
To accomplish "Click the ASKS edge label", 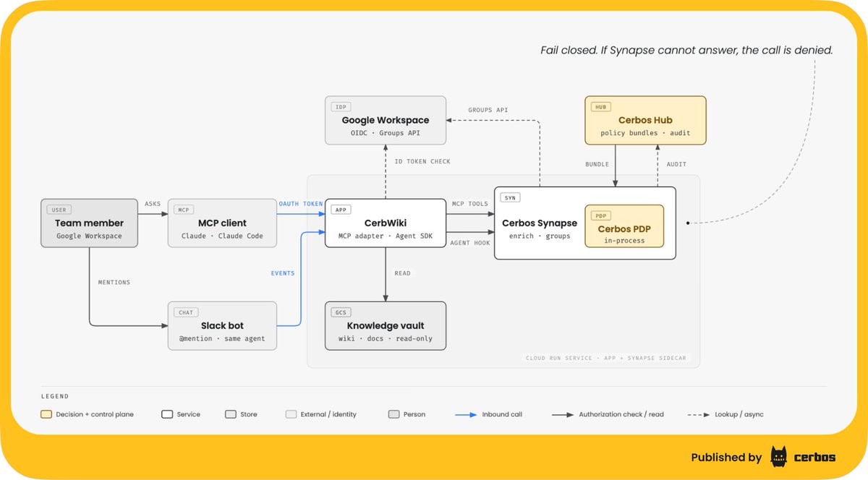I will pos(153,204).
